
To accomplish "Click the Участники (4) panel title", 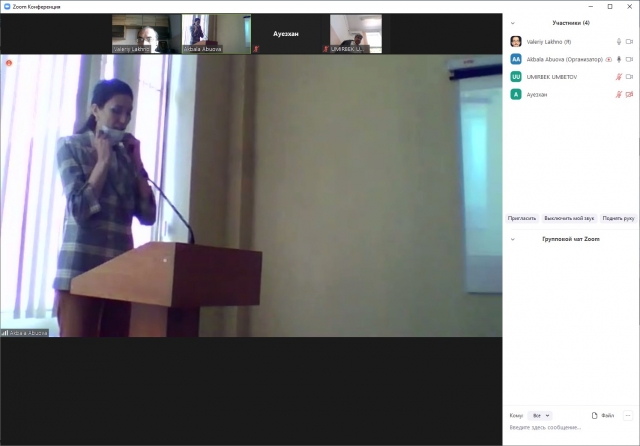I will click(571, 23).
